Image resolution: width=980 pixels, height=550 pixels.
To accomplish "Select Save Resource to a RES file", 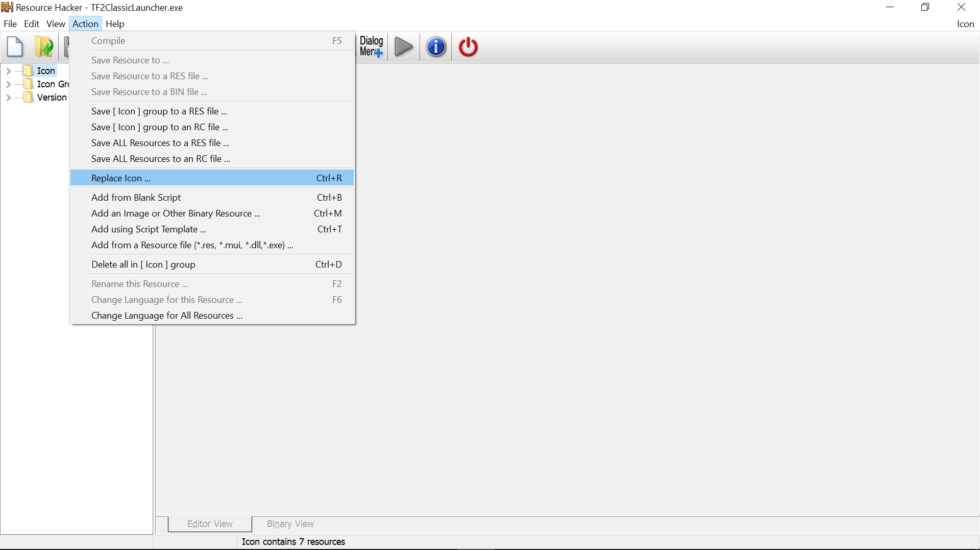I will click(x=212, y=76).
